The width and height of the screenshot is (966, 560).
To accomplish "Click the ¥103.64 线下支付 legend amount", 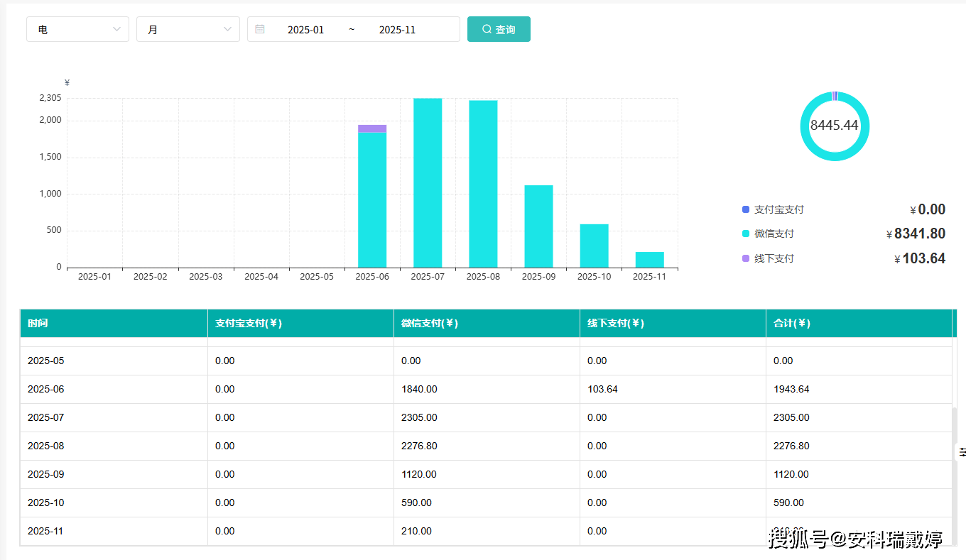I will 920,258.
